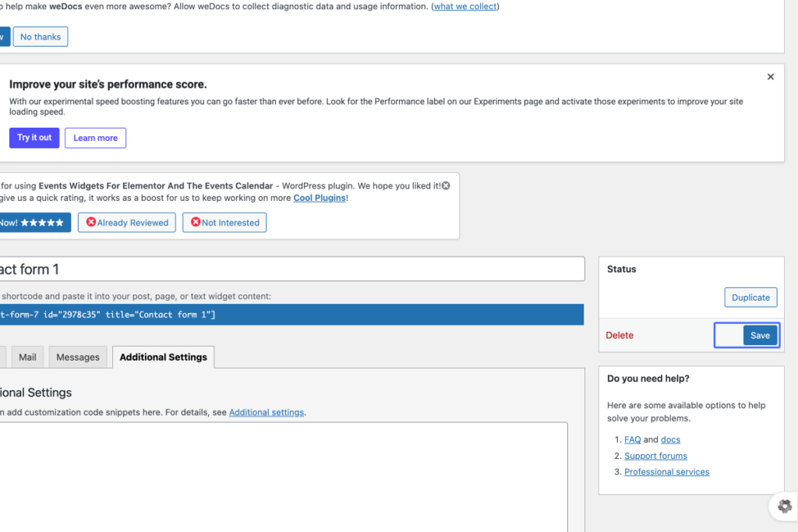Viewport: 798px width, 532px height.
Task: Click the five-star rate now button
Action: [34, 222]
